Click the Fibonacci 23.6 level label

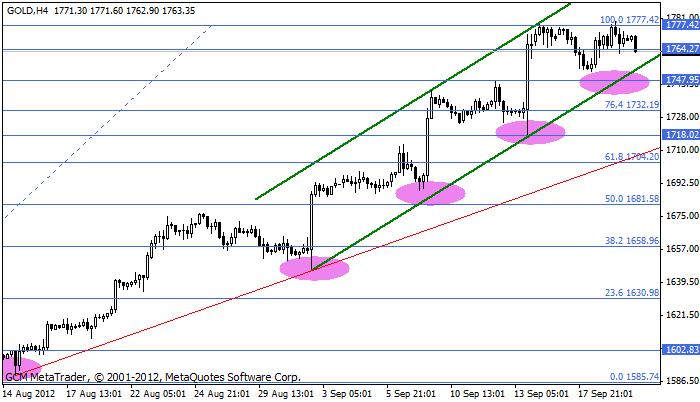point(629,292)
